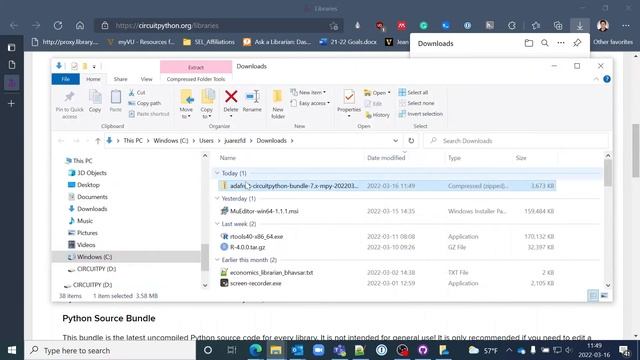Screen dimensions: 640x360
Task: Open Edge Settings and more menu
Action: [x=625, y=26]
